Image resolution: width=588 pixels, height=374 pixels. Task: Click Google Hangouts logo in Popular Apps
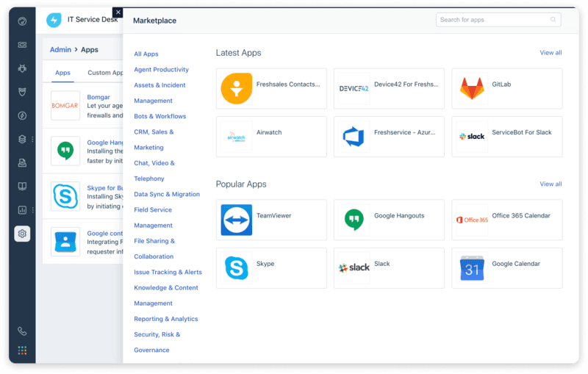pyautogui.click(x=354, y=220)
